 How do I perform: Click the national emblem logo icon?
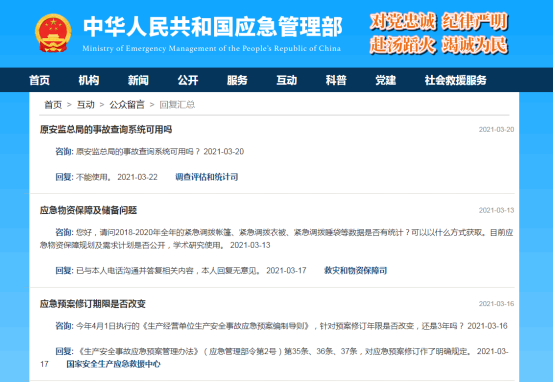pyautogui.click(x=53, y=33)
